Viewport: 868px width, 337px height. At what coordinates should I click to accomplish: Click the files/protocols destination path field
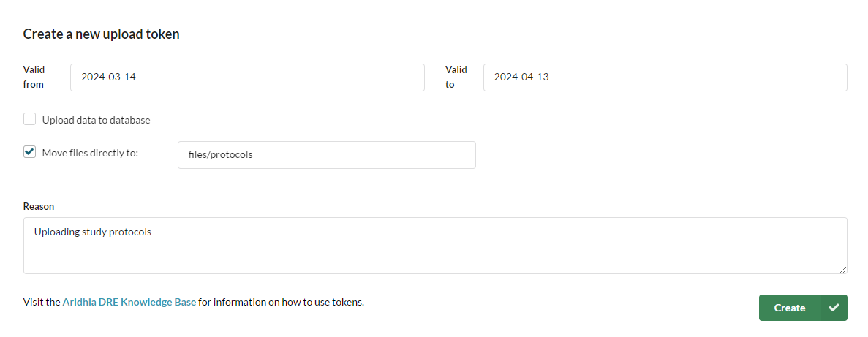point(326,155)
